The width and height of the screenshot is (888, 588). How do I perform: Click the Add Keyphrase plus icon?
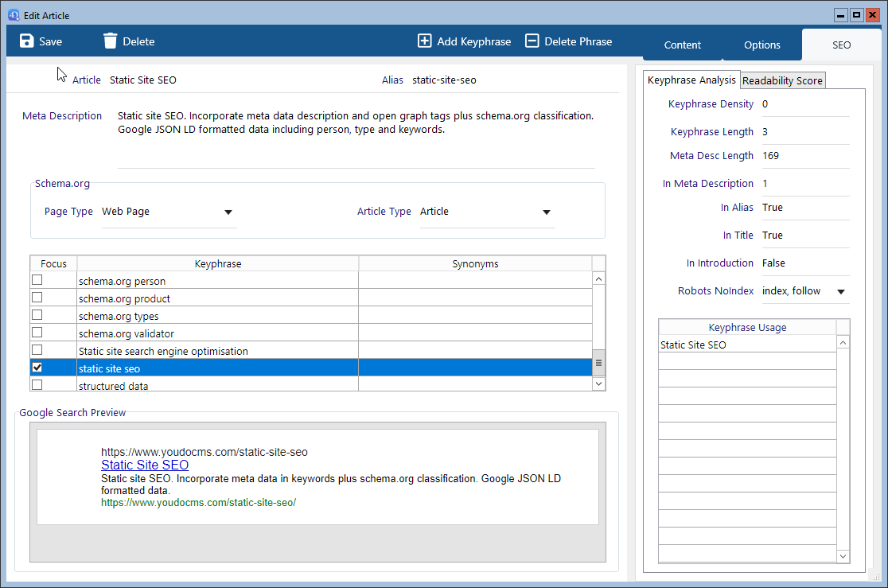point(425,41)
